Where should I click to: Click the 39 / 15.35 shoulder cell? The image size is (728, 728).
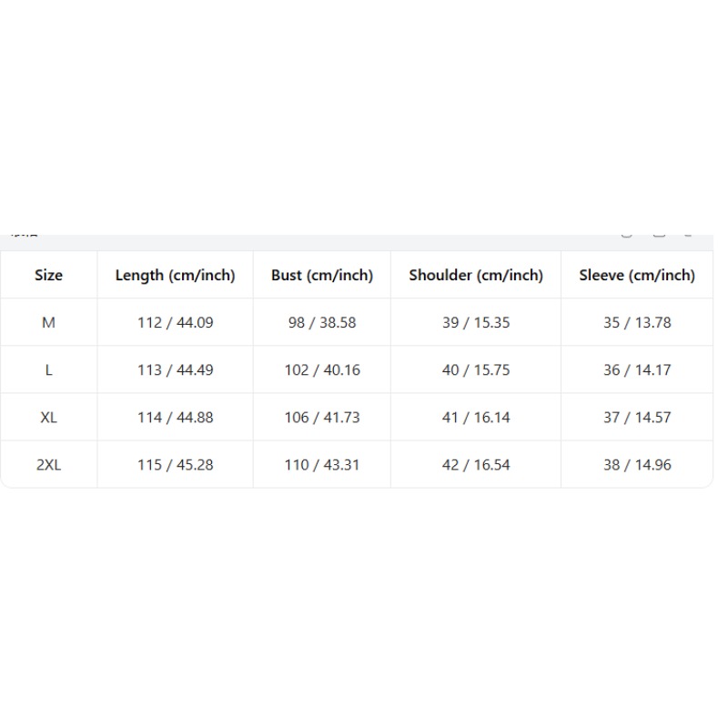[x=476, y=322]
